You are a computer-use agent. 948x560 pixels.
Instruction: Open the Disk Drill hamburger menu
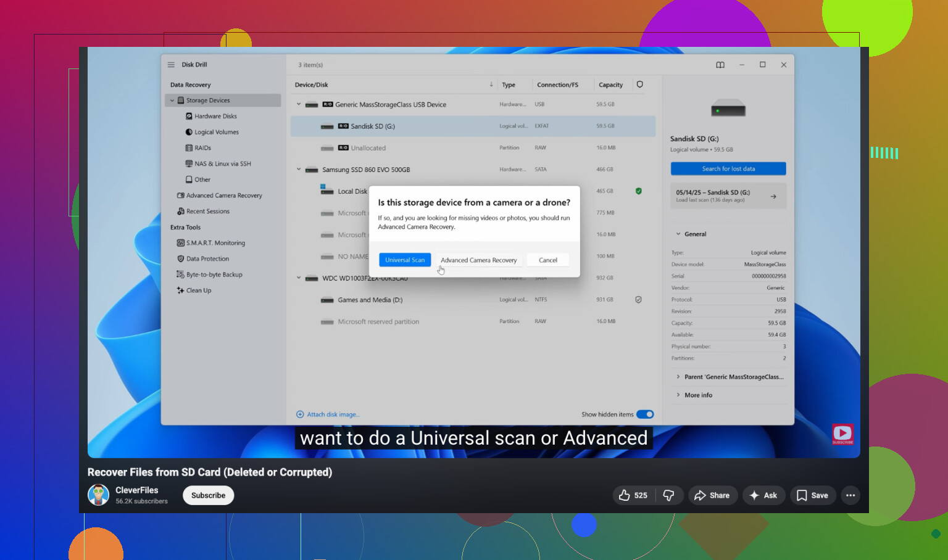point(171,65)
